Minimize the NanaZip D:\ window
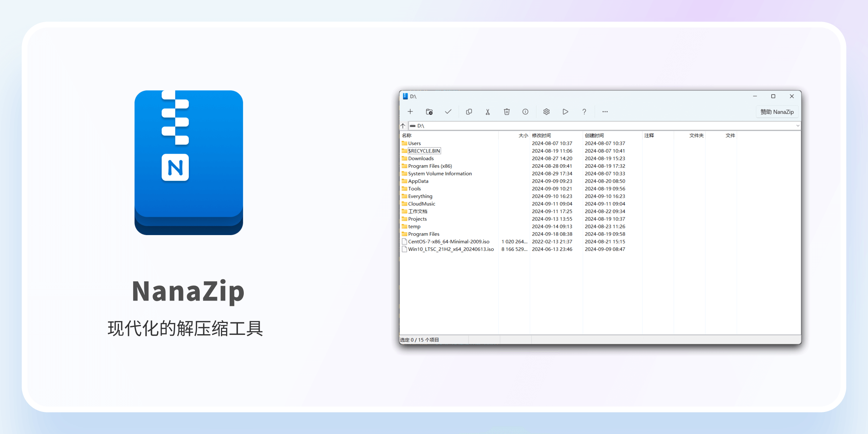The width and height of the screenshot is (868, 434). coord(755,96)
